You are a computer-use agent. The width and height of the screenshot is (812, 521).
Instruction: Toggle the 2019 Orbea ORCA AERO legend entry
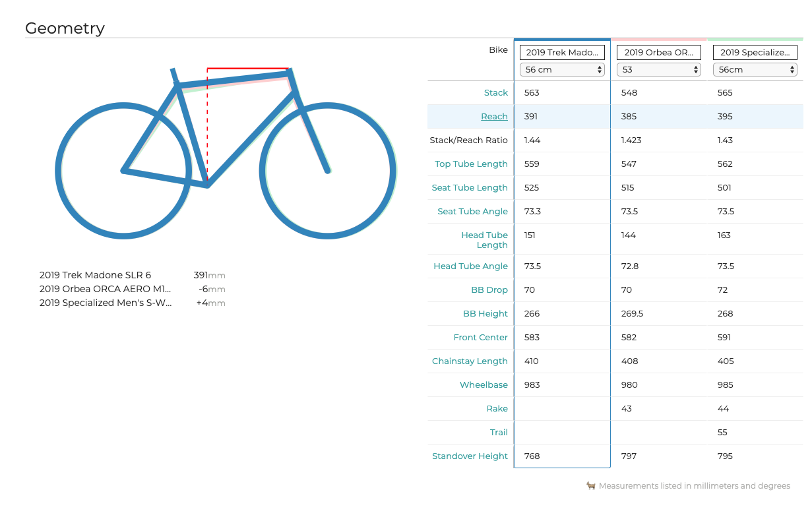coord(106,289)
